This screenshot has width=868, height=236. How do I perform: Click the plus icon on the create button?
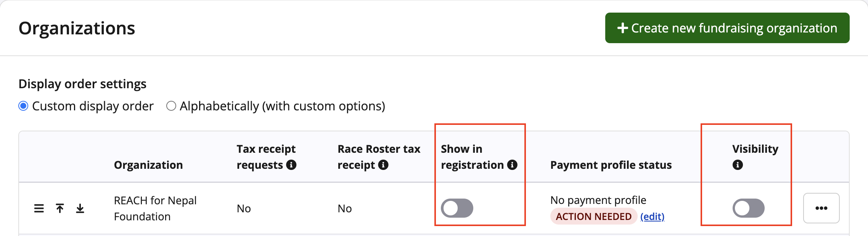[622, 28]
